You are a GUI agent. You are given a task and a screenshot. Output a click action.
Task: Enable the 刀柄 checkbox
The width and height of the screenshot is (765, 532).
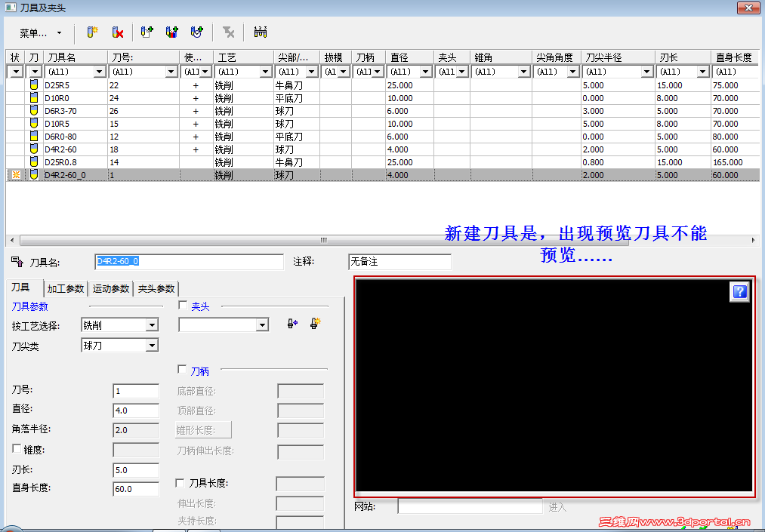(x=180, y=371)
